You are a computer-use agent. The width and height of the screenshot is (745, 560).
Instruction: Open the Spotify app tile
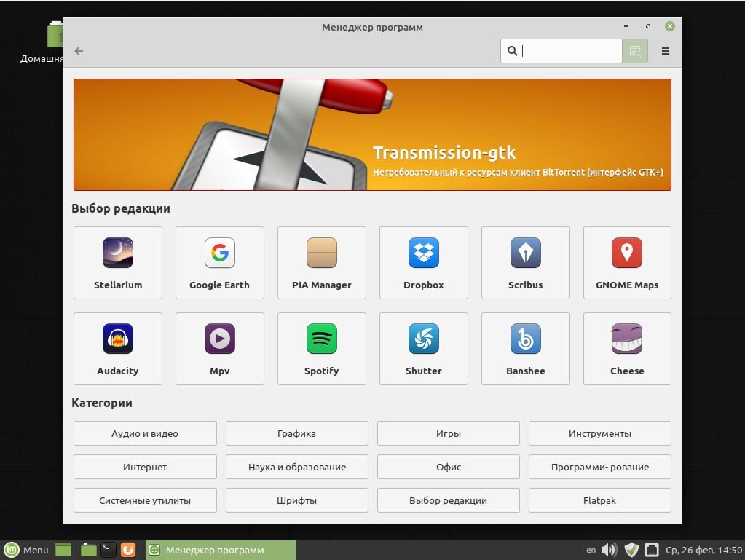(322, 349)
